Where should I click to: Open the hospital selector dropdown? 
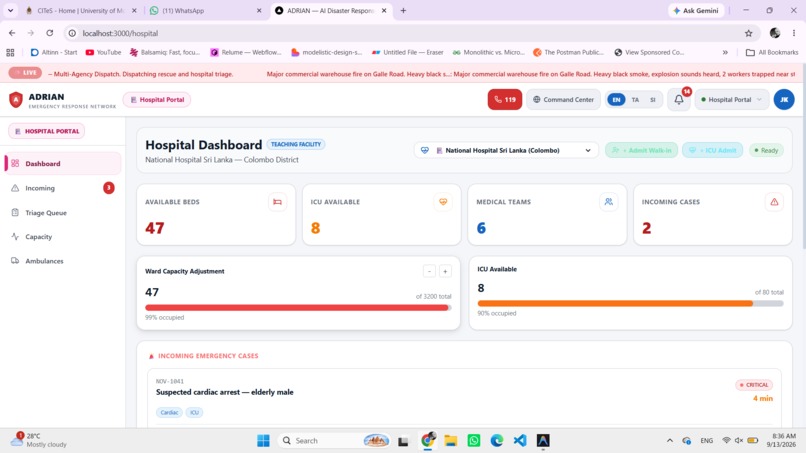point(506,151)
